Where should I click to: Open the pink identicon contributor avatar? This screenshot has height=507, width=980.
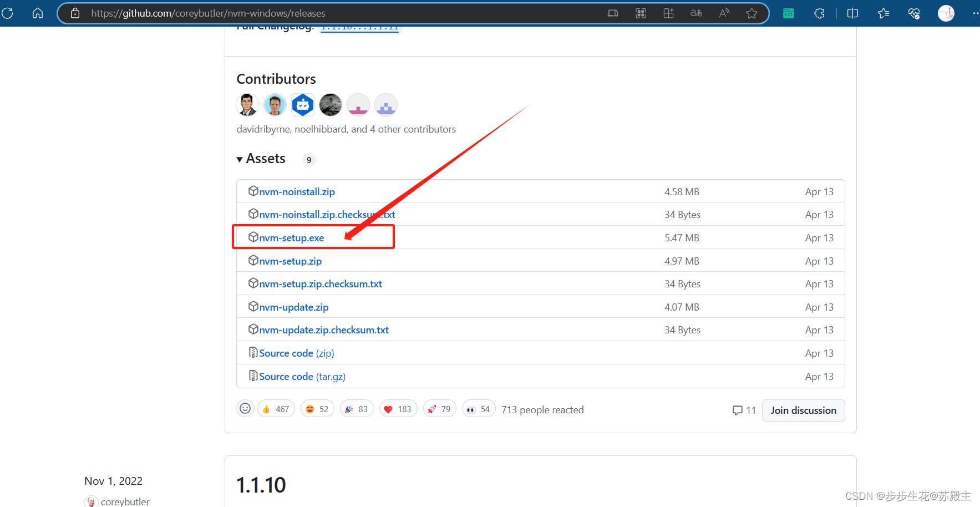pyautogui.click(x=358, y=105)
